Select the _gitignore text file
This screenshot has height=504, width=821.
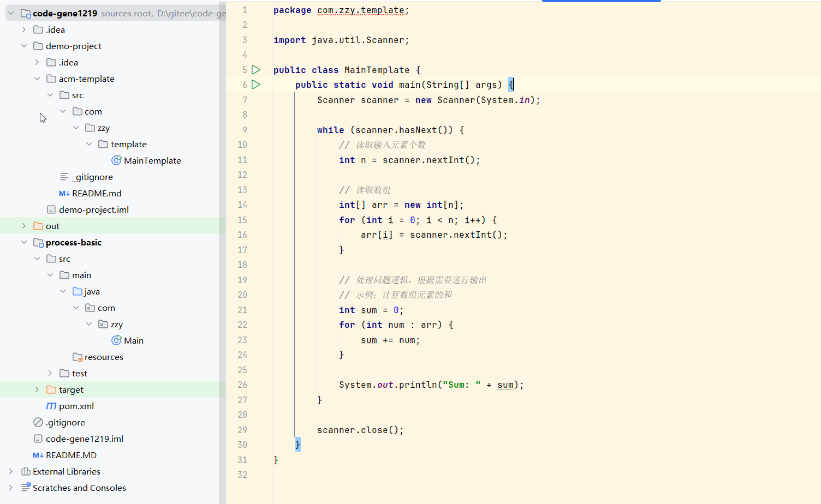pos(86,177)
